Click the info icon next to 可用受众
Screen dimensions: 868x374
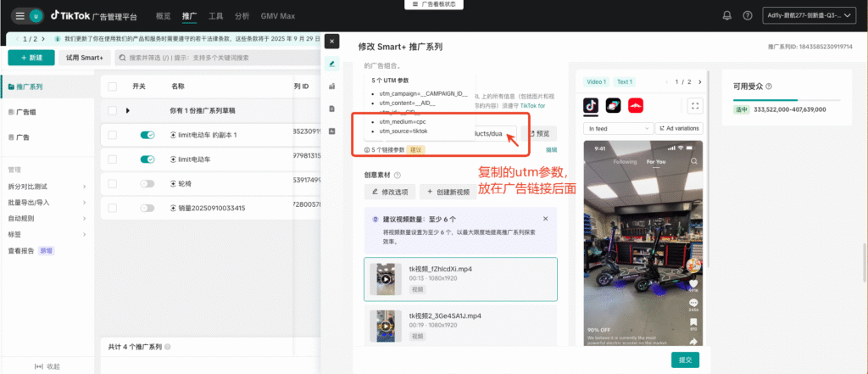pos(769,87)
